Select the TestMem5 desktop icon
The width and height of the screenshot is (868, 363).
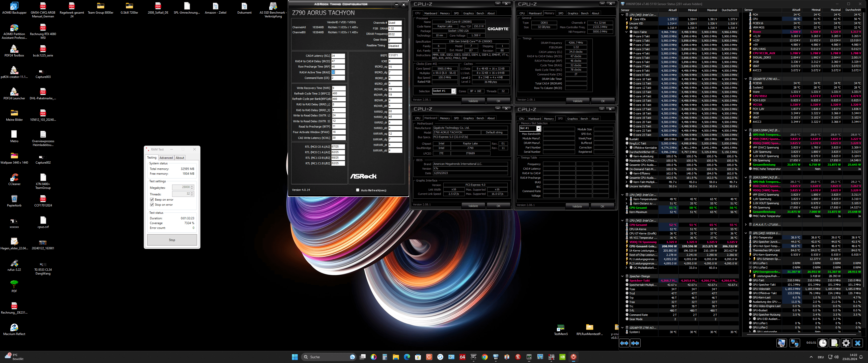point(561,329)
